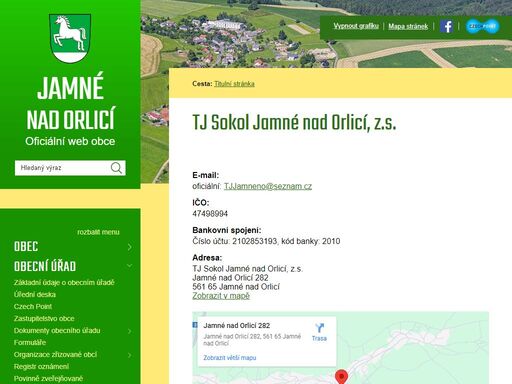
Task: Click the Zobrazit v mapě link
Action: coord(221,296)
